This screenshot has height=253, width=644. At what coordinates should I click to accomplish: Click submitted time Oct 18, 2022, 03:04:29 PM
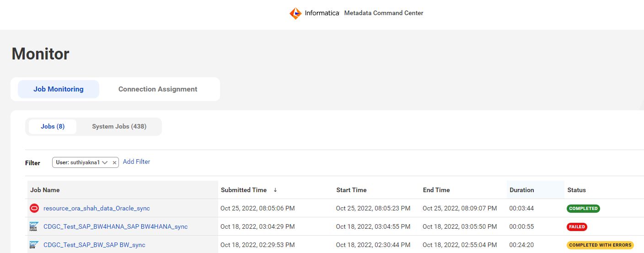(258, 226)
